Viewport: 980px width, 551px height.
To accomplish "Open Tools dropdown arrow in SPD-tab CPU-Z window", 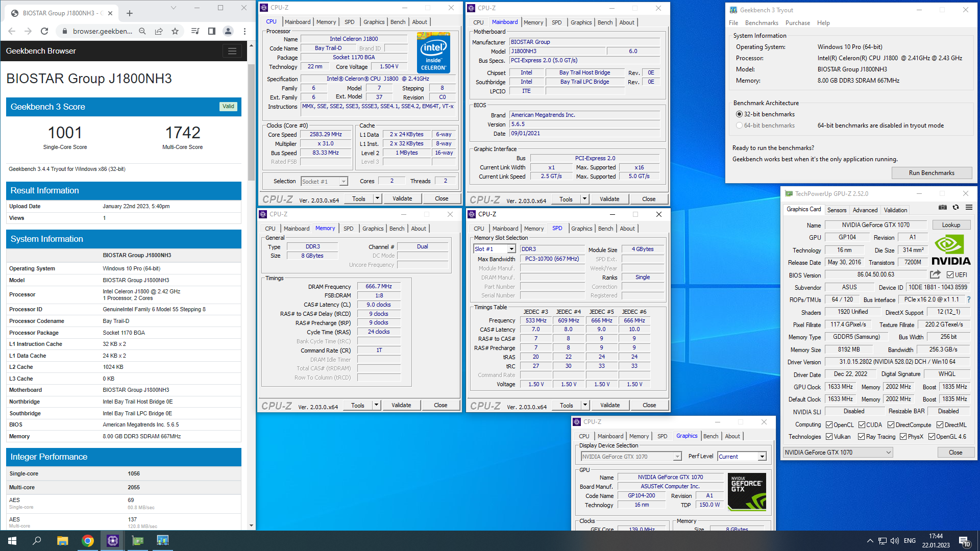I will [x=585, y=405].
